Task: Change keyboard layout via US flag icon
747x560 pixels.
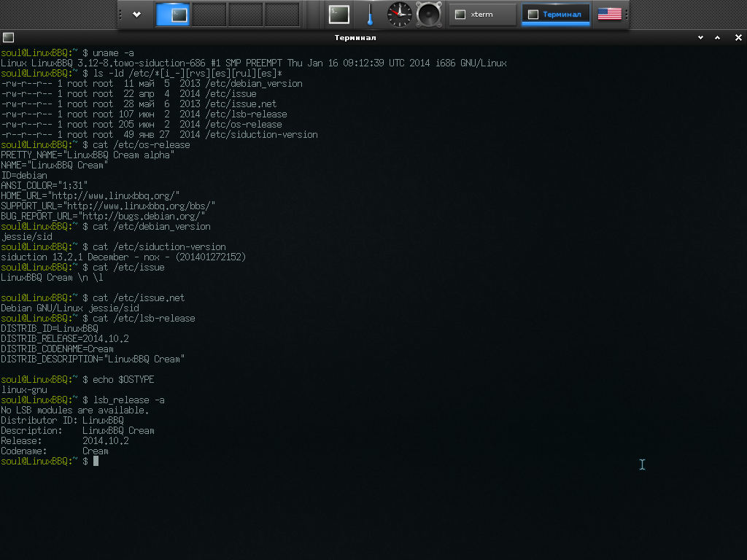Action: pos(609,15)
